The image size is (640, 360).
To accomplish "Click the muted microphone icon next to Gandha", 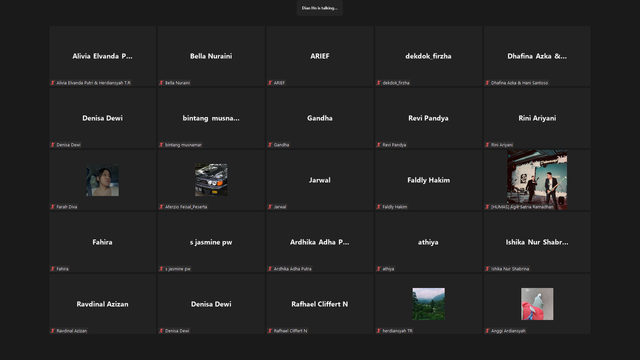I will pyautogui.click(x=270, y=145).
